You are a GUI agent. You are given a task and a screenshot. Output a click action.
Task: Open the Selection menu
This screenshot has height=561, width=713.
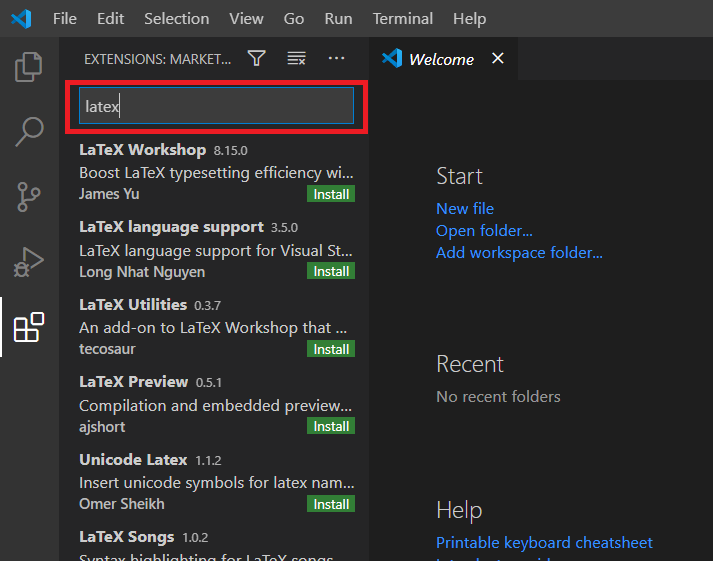(176, 19)
